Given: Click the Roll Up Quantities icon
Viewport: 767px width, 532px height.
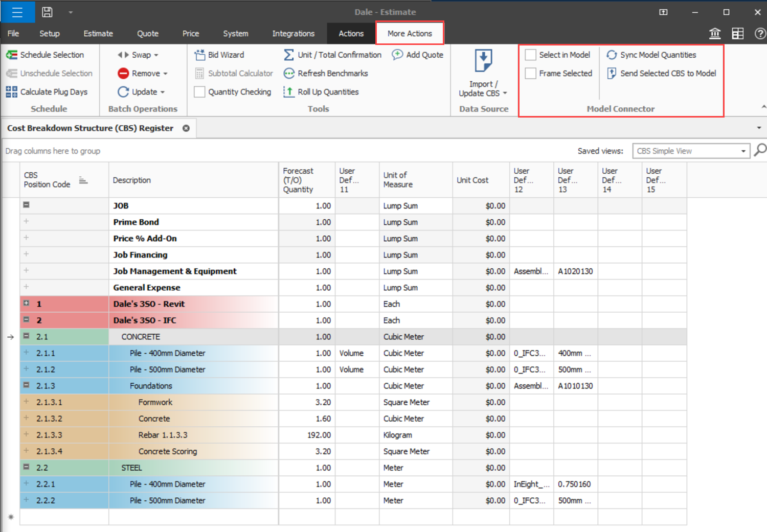Looking at the screenshot, I should coord(289,92).
